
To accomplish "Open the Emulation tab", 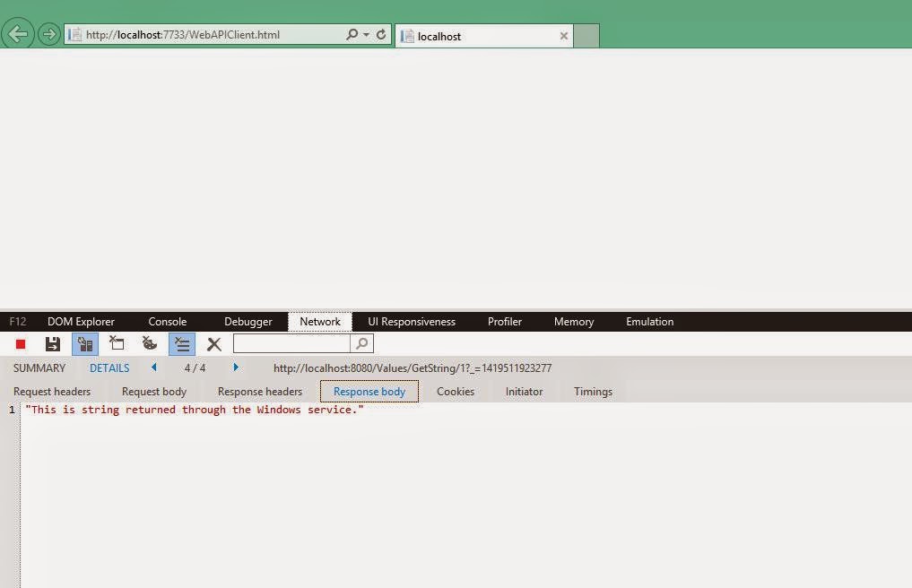I will [649, 322].
